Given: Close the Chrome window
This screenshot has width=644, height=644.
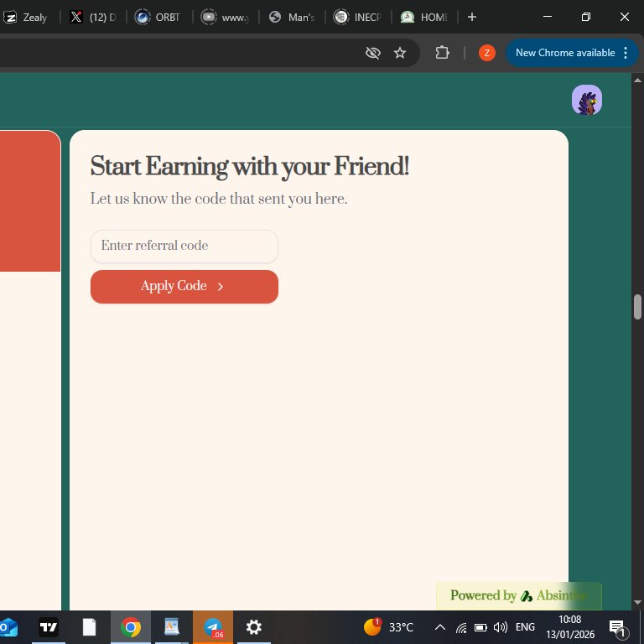Looking at the screenshot, I should (624, 17).
